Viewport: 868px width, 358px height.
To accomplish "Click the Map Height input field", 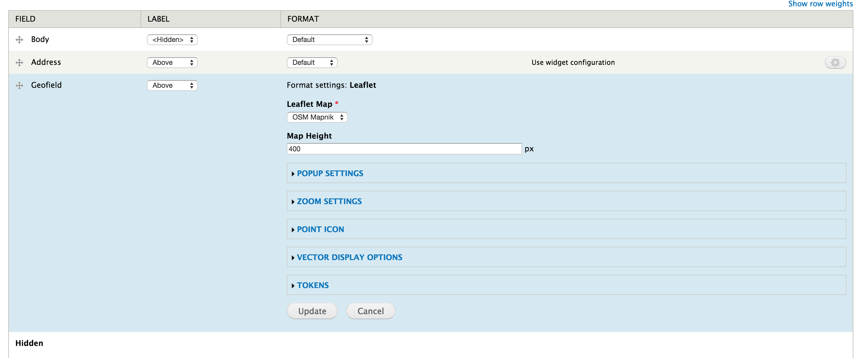I will (404, 149).
